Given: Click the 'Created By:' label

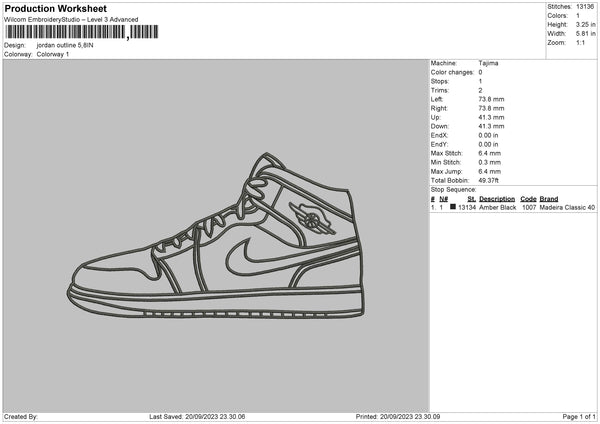Looking at the screenshot, I should (x=21, y=417).
